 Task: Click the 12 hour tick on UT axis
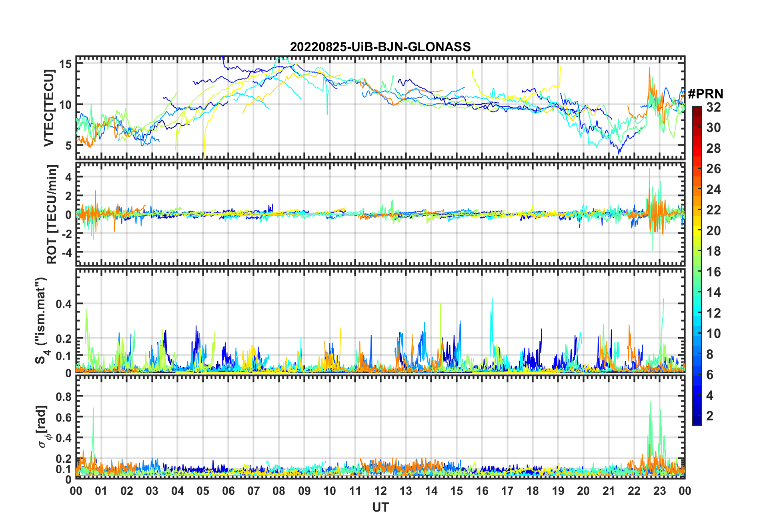click(380, 491)
